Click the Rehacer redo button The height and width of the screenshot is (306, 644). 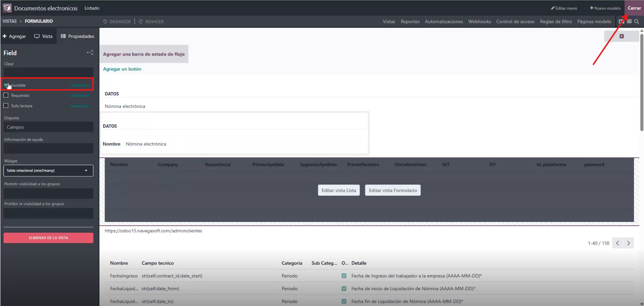click(151, 22)
